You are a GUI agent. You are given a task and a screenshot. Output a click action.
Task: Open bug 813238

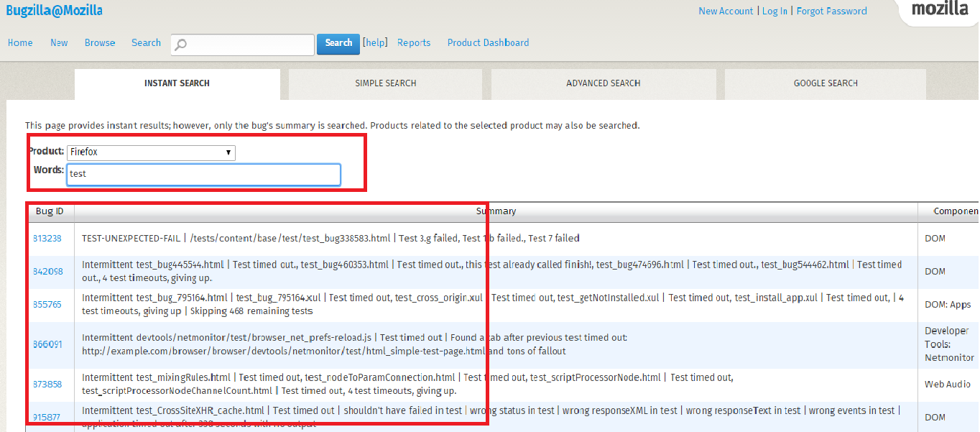47,238
